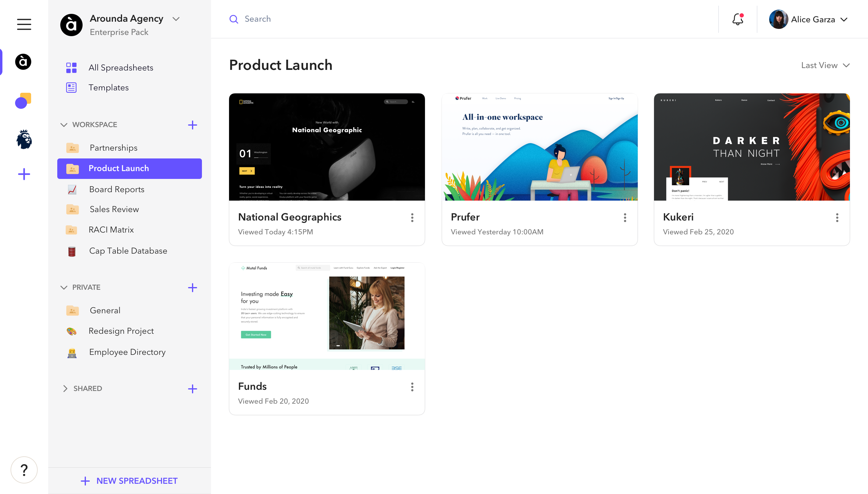Click the SHARED section label
The width and height of the screenshot is (868, 494).
(88, 389)
